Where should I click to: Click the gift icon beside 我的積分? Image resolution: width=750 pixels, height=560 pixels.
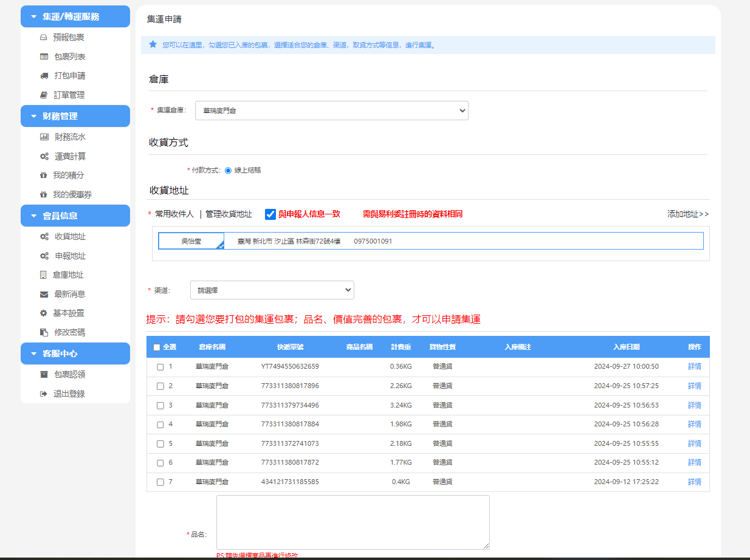43,176
